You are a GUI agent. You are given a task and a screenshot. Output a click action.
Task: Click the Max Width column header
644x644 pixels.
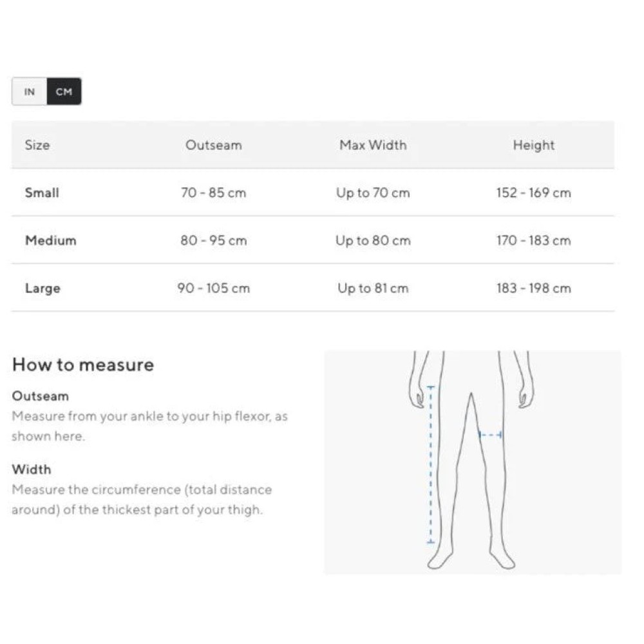373,145
